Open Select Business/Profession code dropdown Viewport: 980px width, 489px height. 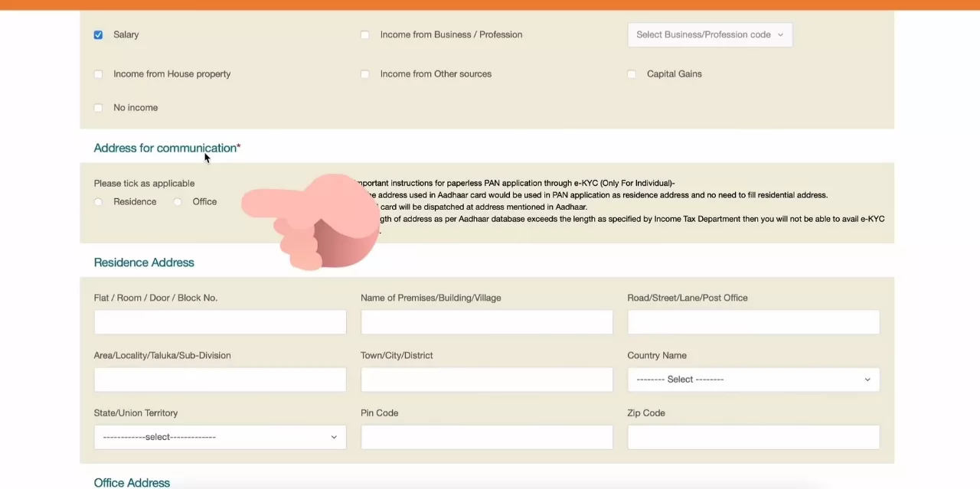click(x=709, y=34)
